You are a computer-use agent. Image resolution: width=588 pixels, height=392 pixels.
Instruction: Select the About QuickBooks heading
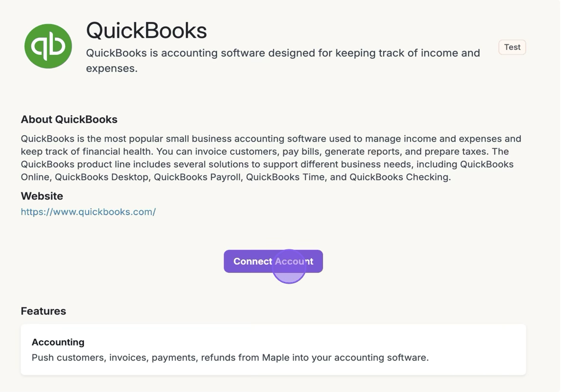point(69,120)
